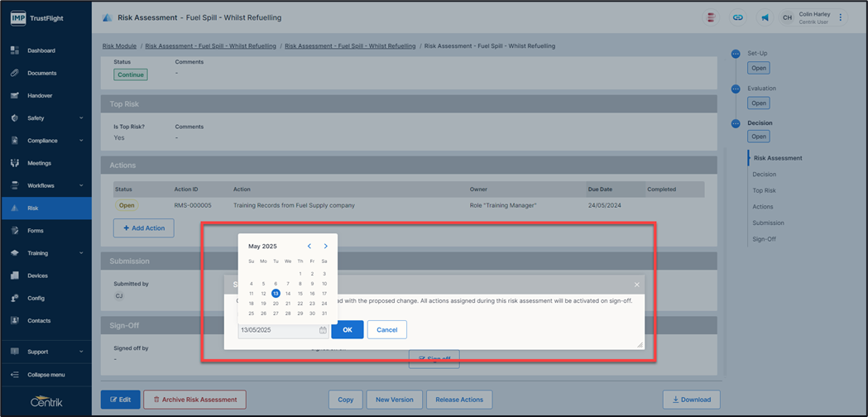The height and width of the screenshot is (417, 868).
Task: Click Cancel in the dialog
Action: tap(386, 329)
